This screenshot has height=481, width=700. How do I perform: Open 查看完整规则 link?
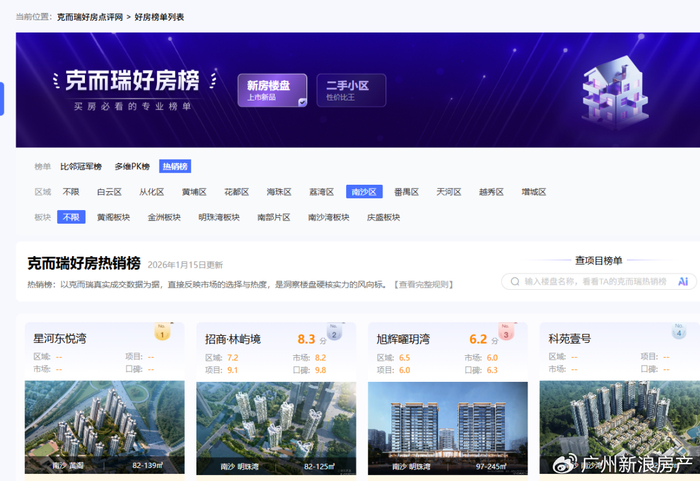point(424,284)
